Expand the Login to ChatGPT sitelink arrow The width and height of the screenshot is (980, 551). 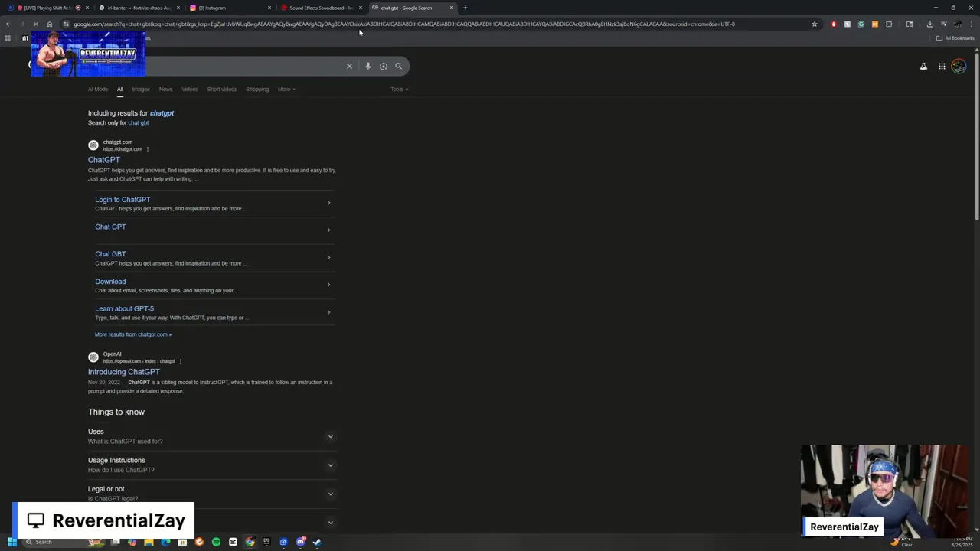point(328,203)
